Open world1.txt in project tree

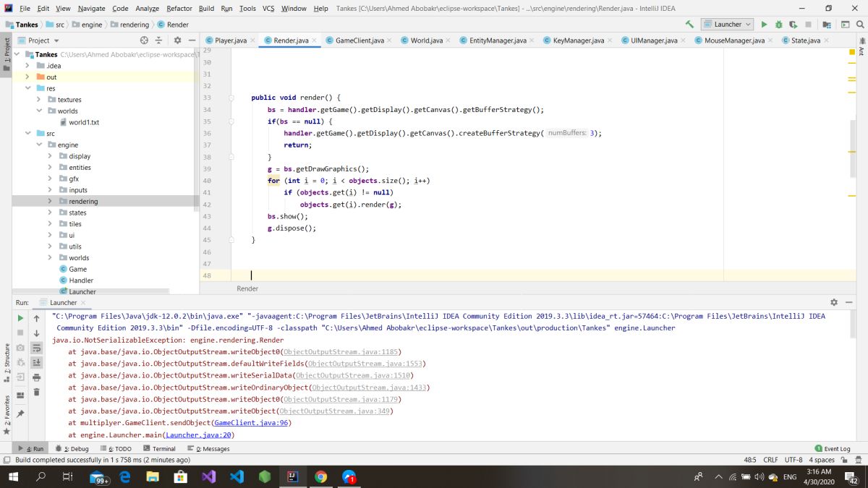84,122
